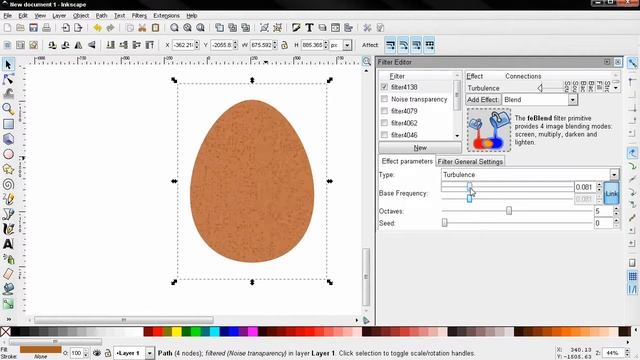Image resolution: width=640 pixels, height=360 pixels.
Task: Select the Selector arrow tool
Action: (8, 64)
